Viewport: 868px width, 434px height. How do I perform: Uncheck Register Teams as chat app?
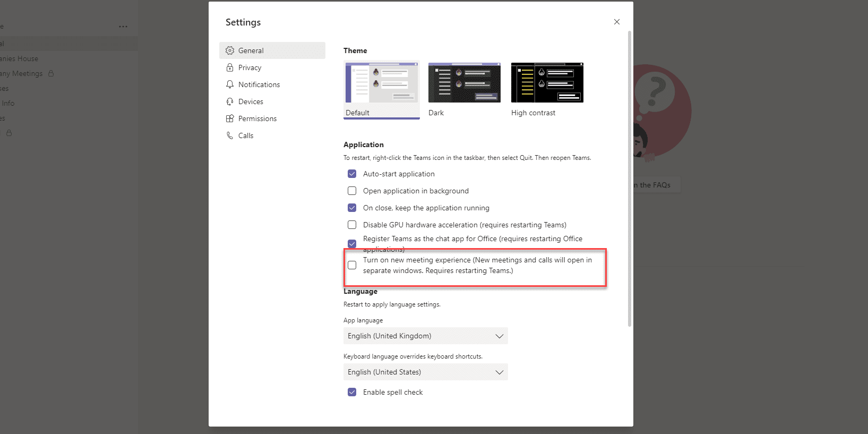tap(352, 244)
